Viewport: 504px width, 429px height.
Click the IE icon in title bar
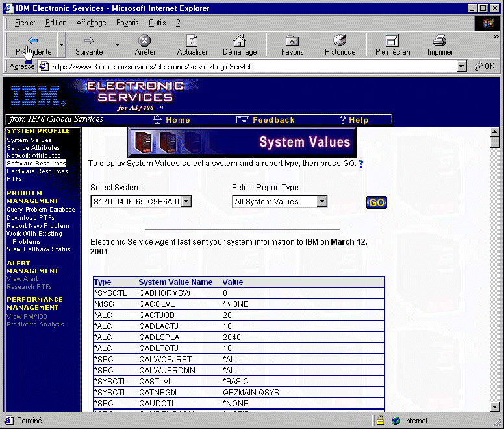(8, 8)
